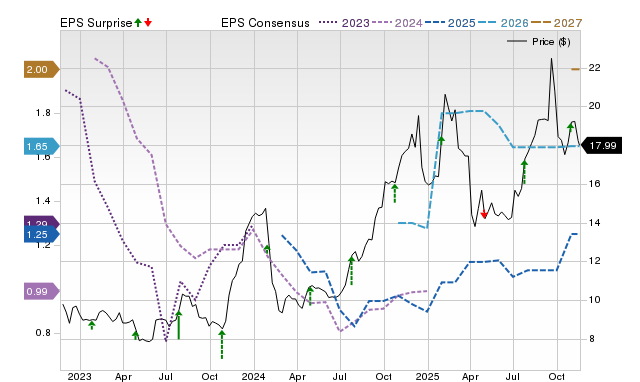Click the 14 label on right price axis

click(595, 223)
